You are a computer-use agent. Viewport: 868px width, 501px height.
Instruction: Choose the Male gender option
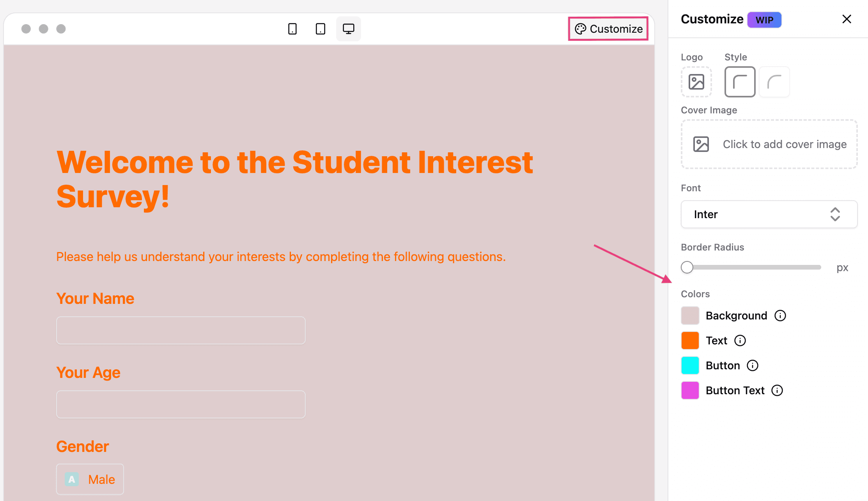pos(90,479)
